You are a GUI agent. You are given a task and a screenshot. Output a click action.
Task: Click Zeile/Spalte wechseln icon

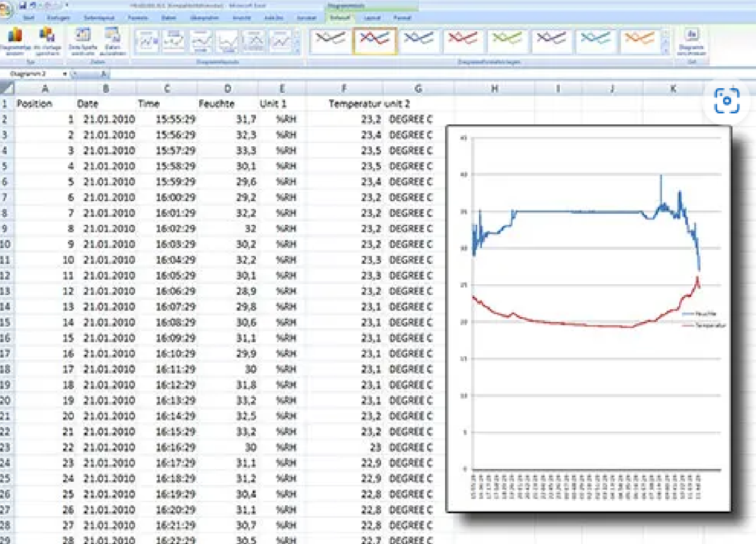pos(82,41)
